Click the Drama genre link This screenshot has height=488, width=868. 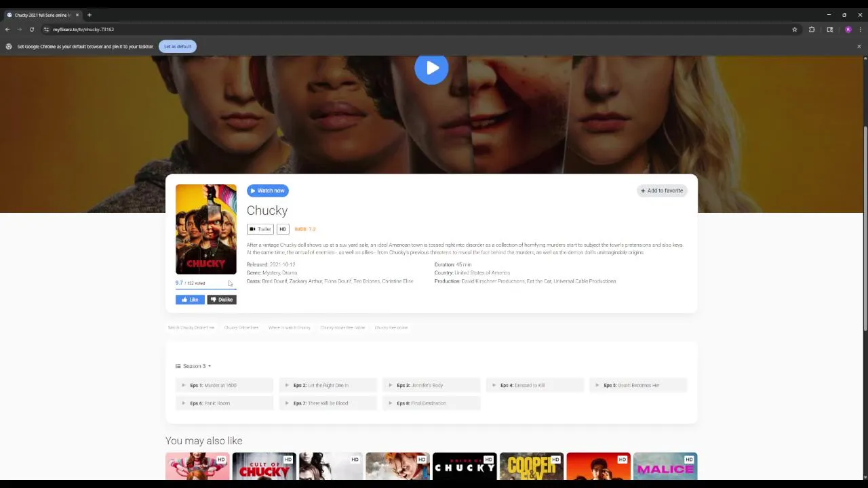(289, 273)
